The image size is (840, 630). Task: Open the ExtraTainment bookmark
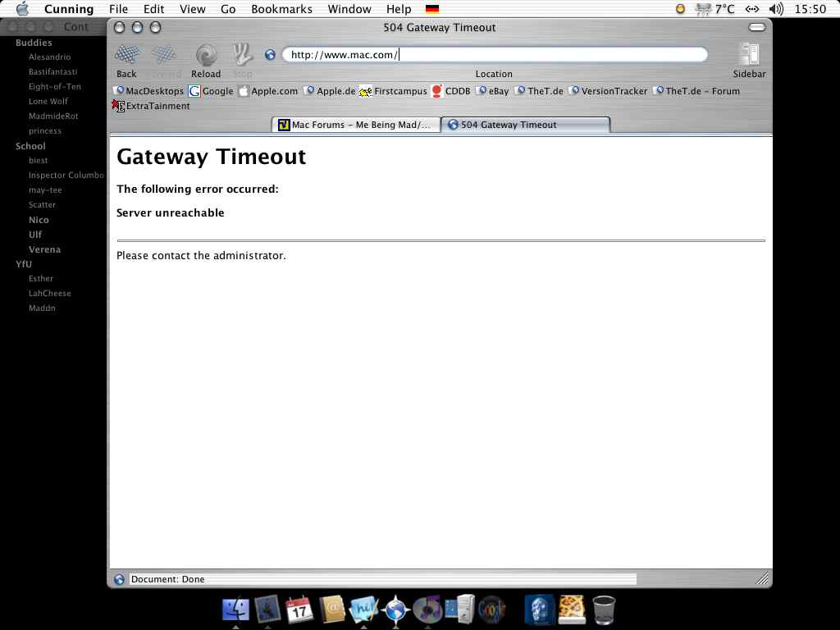[x=151, y=106]
